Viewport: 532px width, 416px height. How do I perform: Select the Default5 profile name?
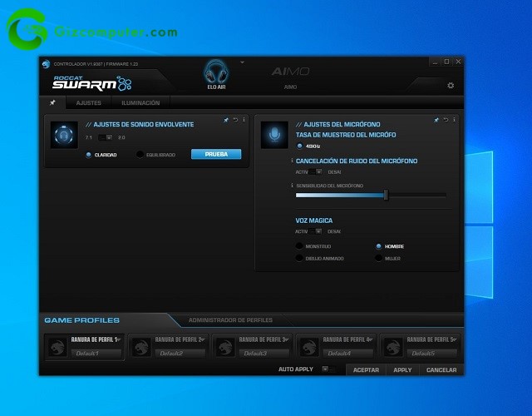click(x=432, y=353)
